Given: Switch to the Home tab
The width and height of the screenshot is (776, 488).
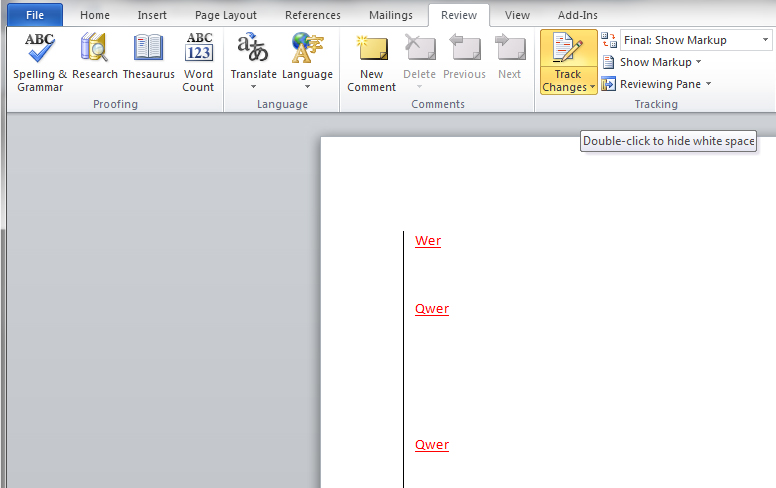Looking at the screenshot, I should tap(95, 15).
